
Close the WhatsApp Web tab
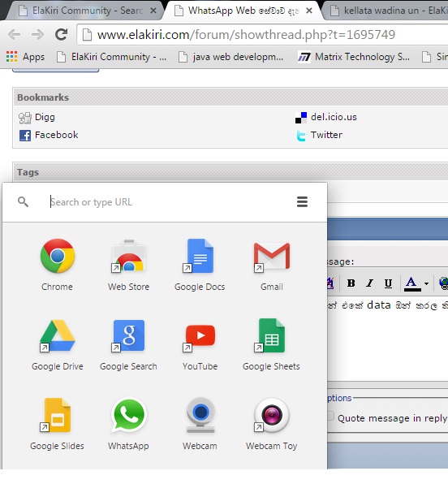(x=309, y=11)
